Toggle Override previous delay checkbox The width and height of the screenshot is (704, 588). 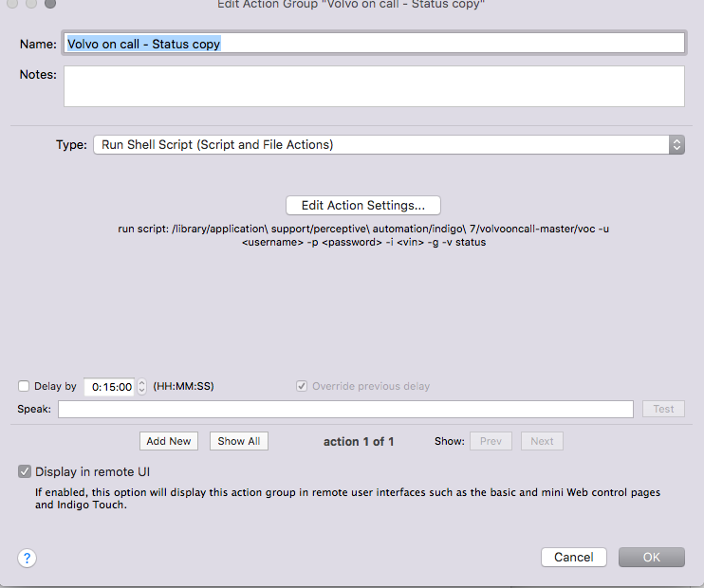pyautogui.click(x=302, y=386)
